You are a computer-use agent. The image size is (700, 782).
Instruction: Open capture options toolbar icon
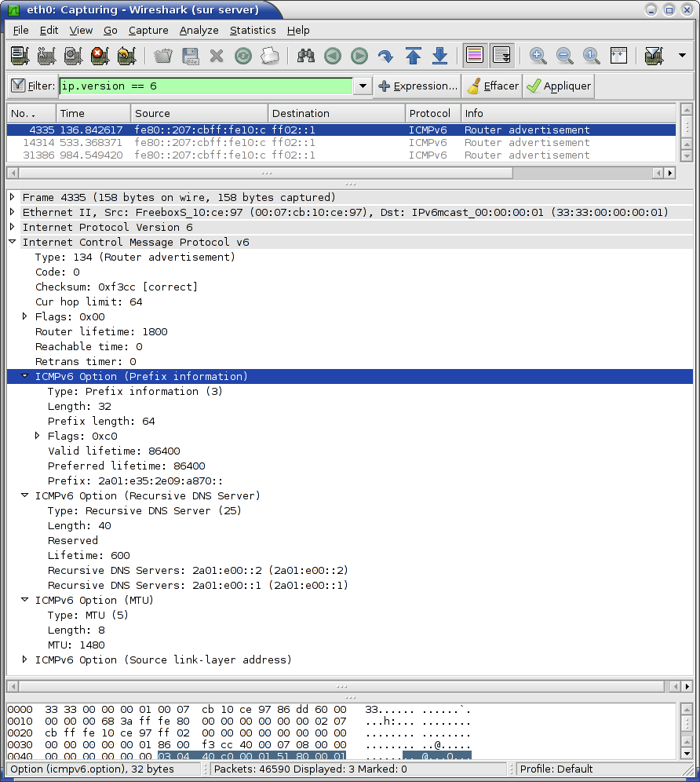(46, 56)
